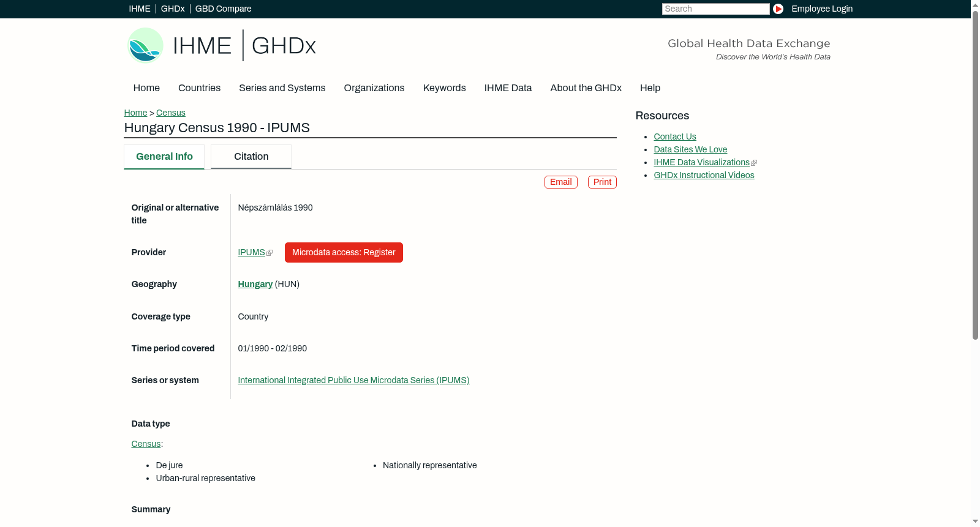The image size is (980, 527).
Task: Open the Contact Us resource link
Action: point(675,136)
